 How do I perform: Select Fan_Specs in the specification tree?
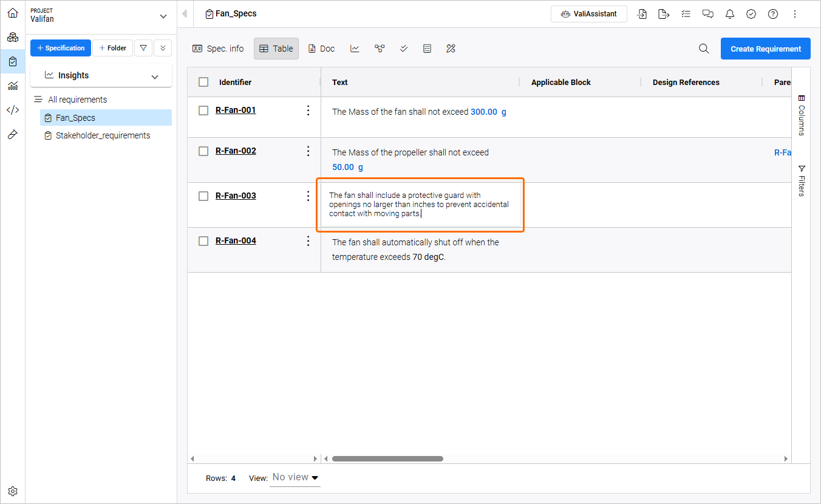tap(106, 118)
